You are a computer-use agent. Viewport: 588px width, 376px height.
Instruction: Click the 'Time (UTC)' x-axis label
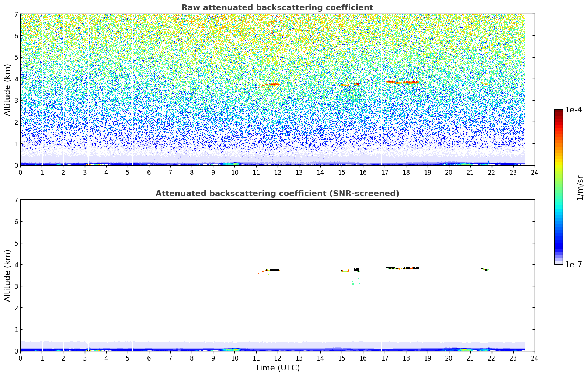(x=277, y=368)
